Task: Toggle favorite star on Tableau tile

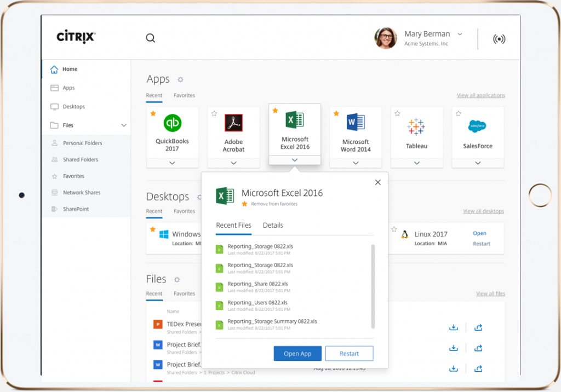Action: [x=397, y=114]
